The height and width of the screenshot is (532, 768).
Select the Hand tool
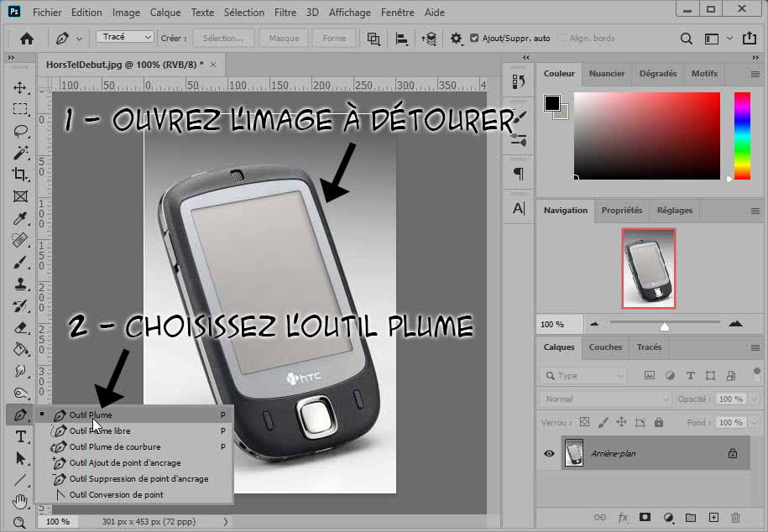(20, 502)
